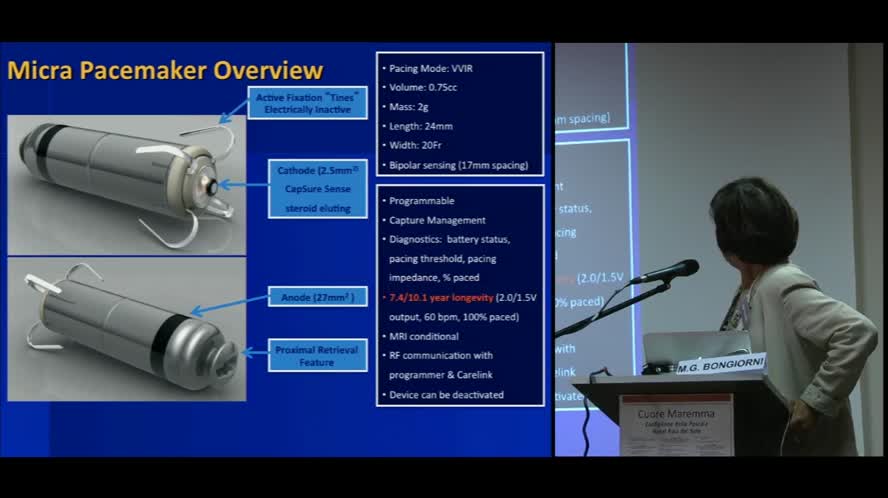This screenshot has height=498, width=888.
Task: Click the top pacemaker device image
Action: 125,180
